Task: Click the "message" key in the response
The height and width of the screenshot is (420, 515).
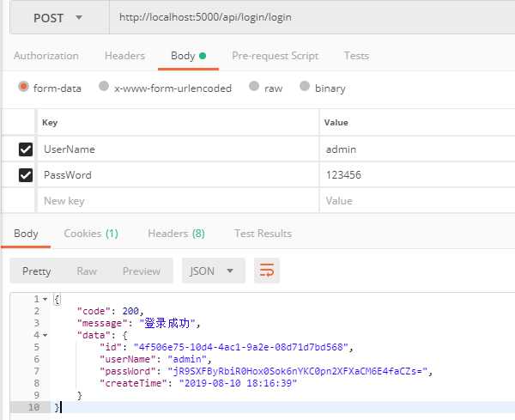Action: (102, 324)
